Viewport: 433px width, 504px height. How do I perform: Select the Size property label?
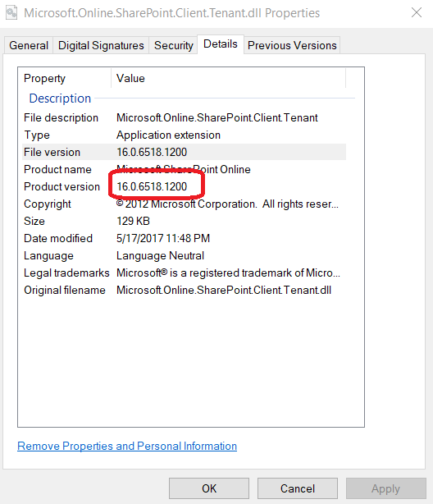click(34, 221)
